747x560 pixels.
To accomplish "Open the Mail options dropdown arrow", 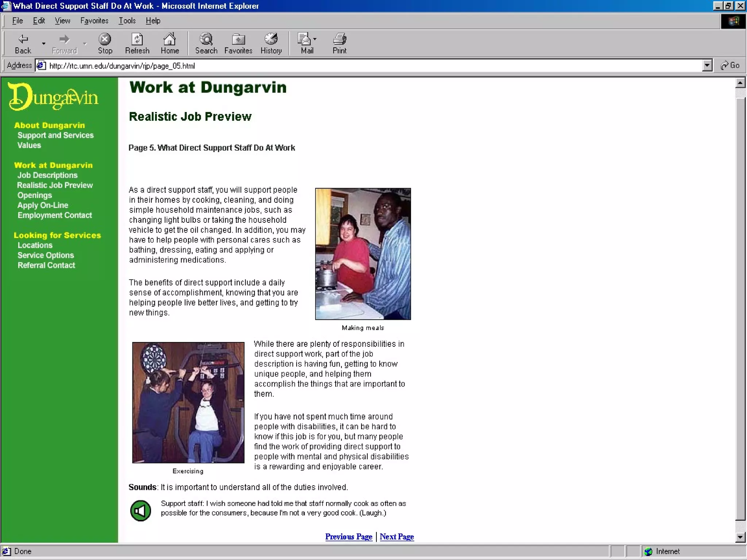I will (x=315, y=39).
